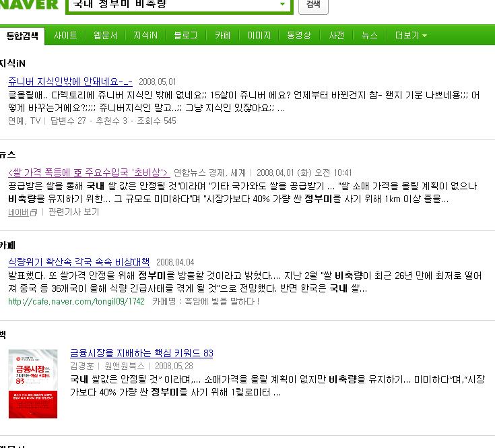Click news timestamp '2008.04.01 (화) 오전 10:41'
The height and width of the screenshot is (448, 495).
pyautogui.click(x=304, y=172)
